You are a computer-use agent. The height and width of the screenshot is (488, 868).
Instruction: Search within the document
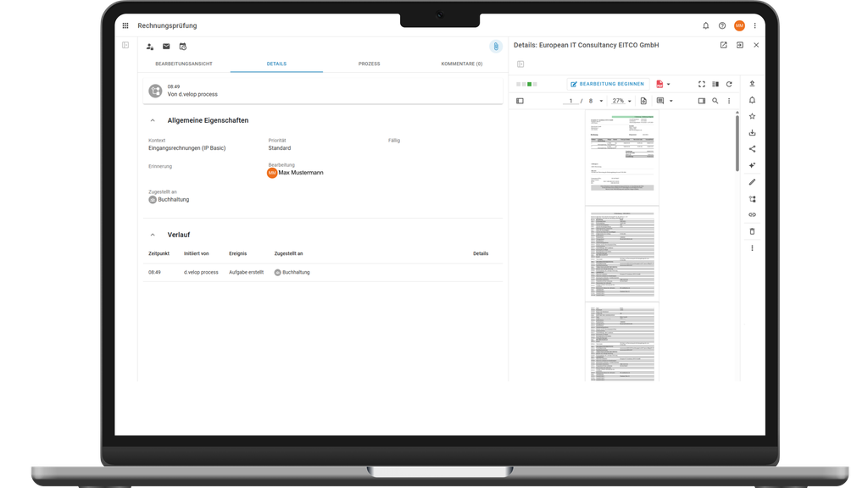(715, 101)
